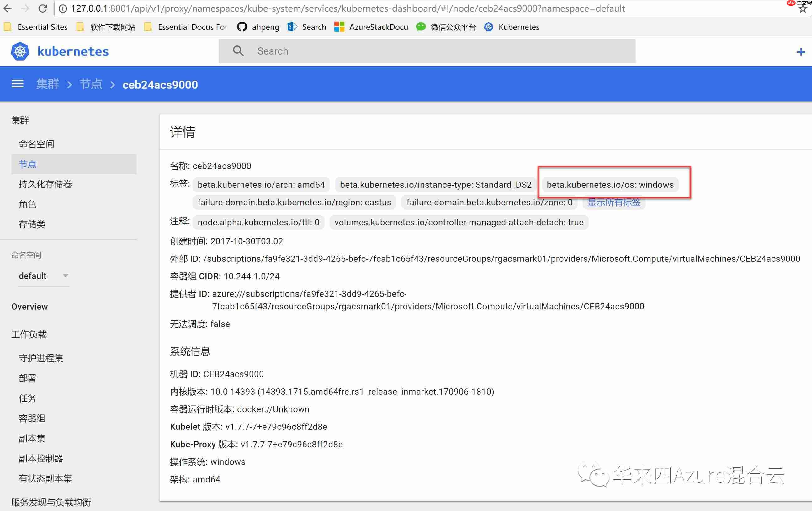Viewport: 812px width, 511px height.
Task: Bookmark the page using the star icon
Action: tap(803, 8)
